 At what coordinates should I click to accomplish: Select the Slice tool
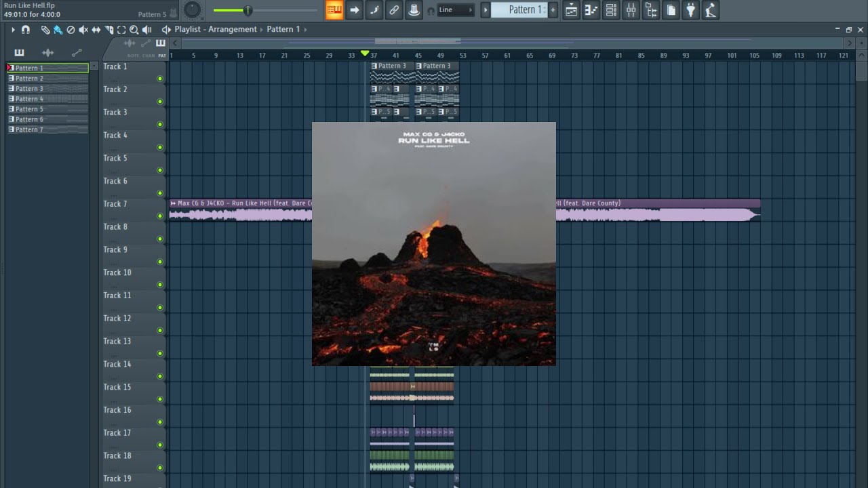coord(108,30)
